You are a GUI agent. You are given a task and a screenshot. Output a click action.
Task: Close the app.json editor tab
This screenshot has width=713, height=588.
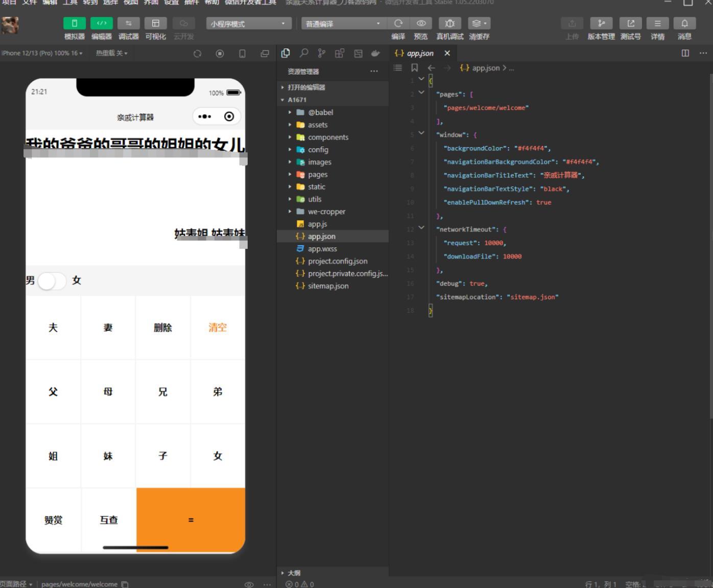(447, 53)
